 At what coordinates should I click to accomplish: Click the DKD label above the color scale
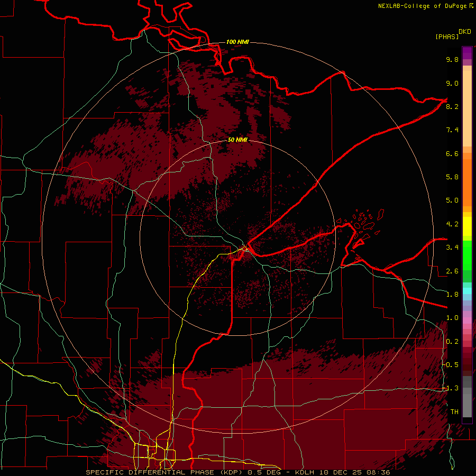point(465,32)
